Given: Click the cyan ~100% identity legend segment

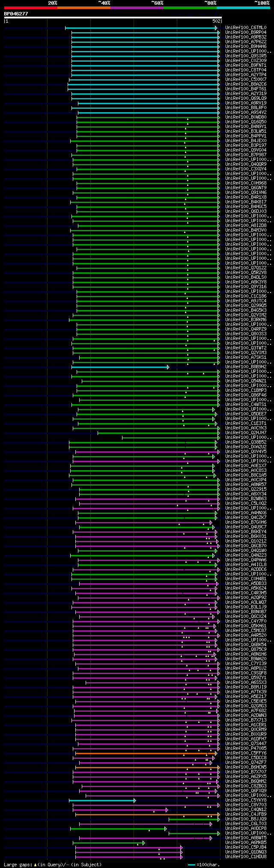Looking at the screenshot, I should tap(243, 8).
